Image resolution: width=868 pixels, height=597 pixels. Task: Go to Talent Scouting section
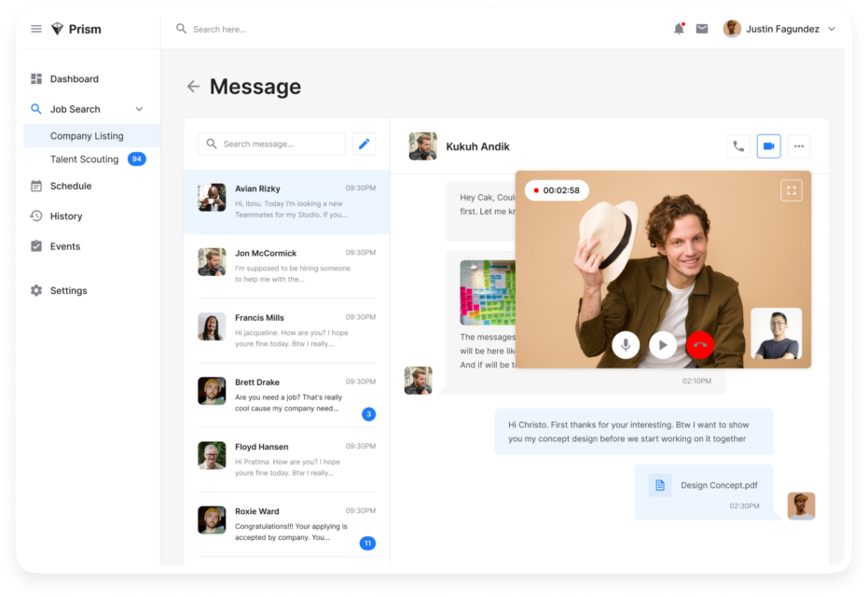pos(84,160)
